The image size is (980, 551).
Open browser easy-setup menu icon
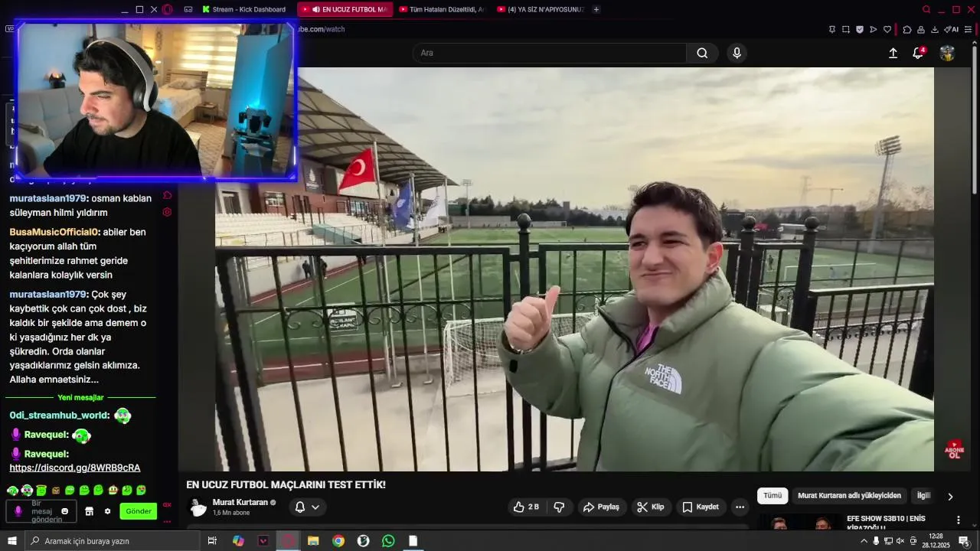point(969,29)
